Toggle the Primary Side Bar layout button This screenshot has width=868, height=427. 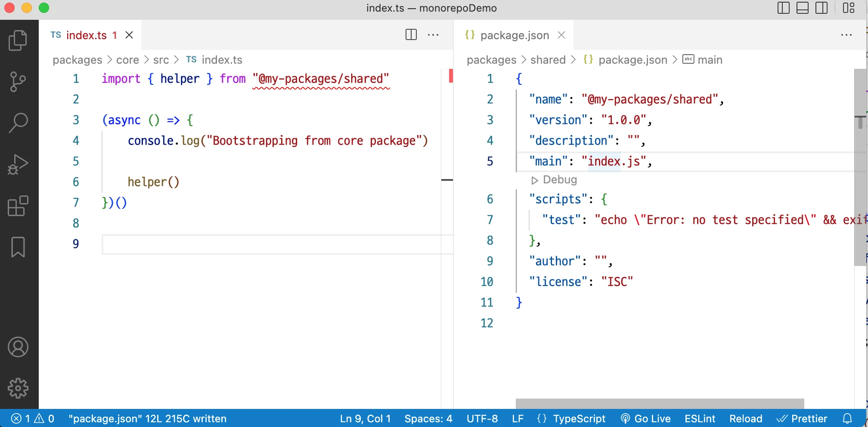point(784,8)
